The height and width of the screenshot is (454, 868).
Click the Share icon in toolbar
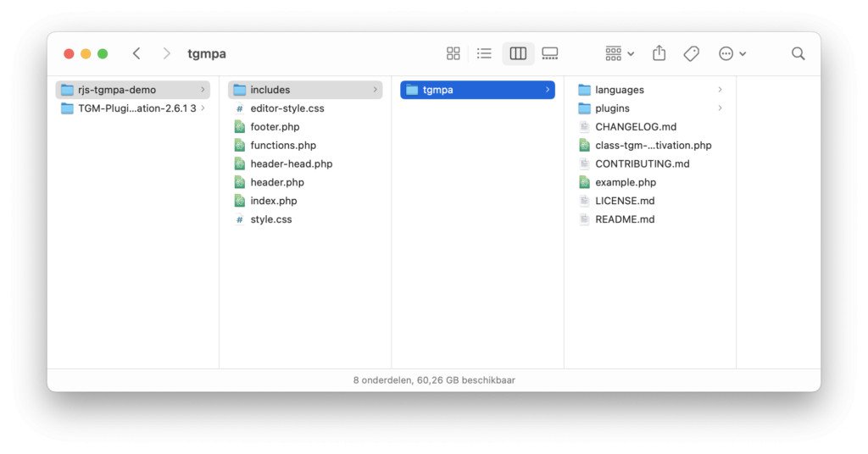(659, 53)
